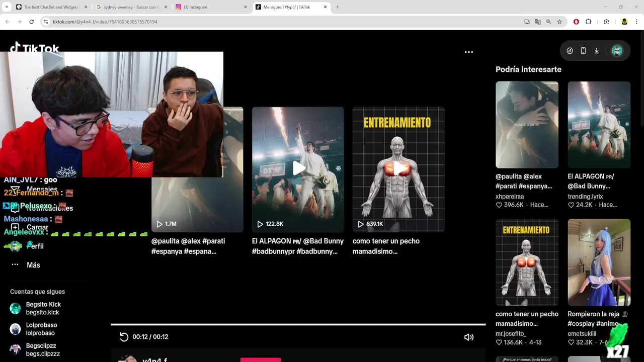Like xhpereiraa video with 396.6K heart
The width and height of the screenshot is (644, 362).
point(499,205)
